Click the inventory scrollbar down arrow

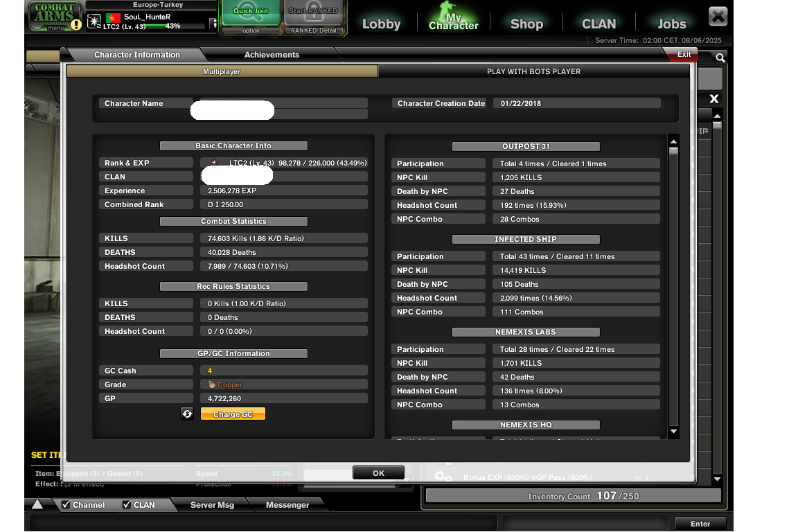click(717, 479)
